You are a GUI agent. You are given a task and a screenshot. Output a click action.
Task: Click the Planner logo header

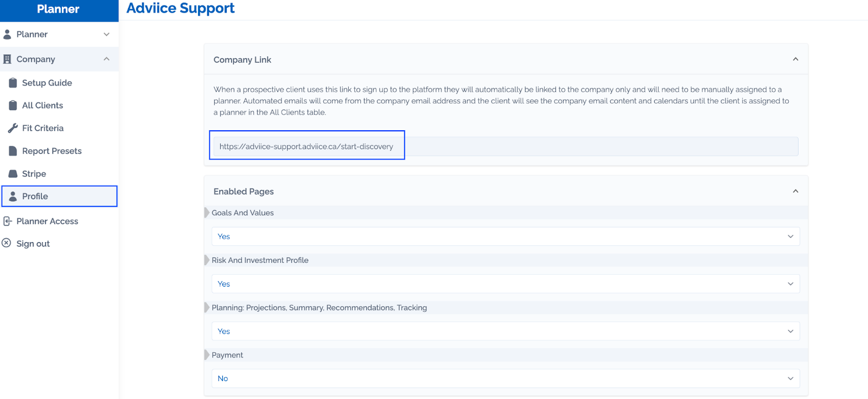pyautogui.click(x=59, y=9)
